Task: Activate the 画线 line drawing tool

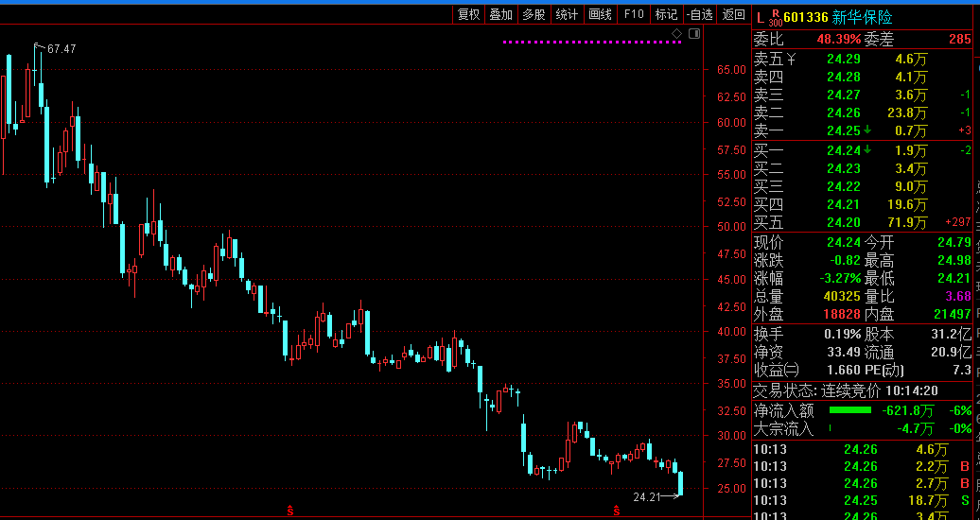Action: pos(600,14)
